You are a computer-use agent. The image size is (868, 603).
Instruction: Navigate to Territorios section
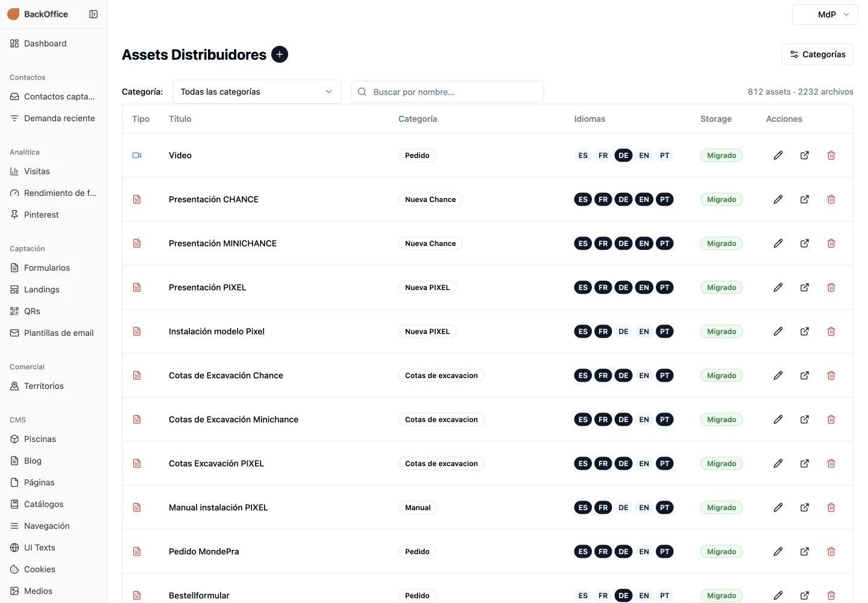[53, 386]
